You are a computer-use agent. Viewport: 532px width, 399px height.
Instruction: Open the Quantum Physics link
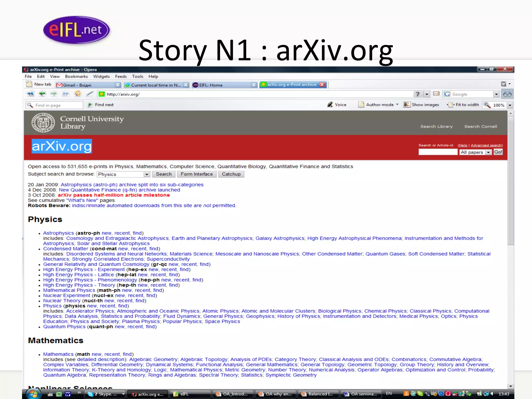[x=64, y=327]
